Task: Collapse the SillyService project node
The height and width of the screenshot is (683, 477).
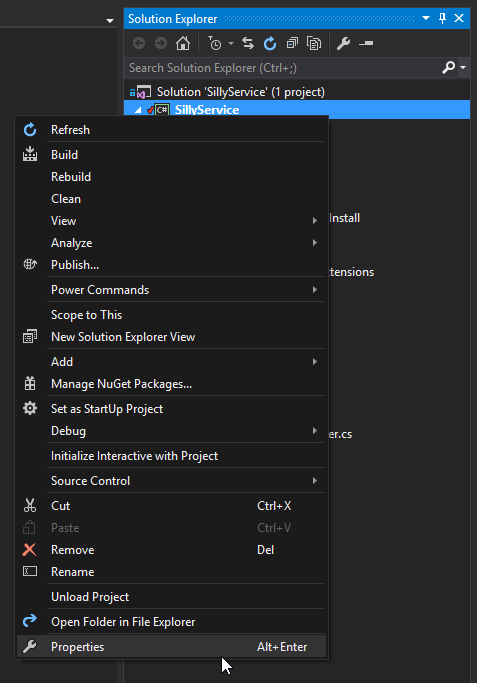Action: point(138,110)
